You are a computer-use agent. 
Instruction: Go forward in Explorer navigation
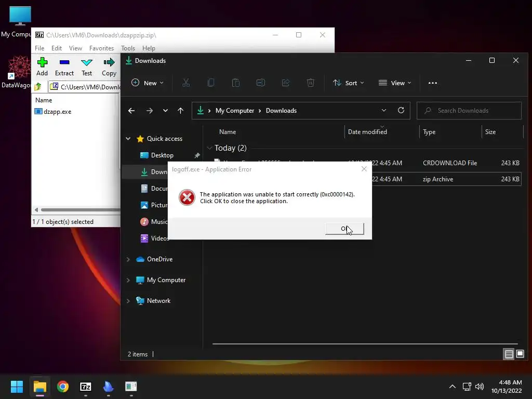coord(149,111)
